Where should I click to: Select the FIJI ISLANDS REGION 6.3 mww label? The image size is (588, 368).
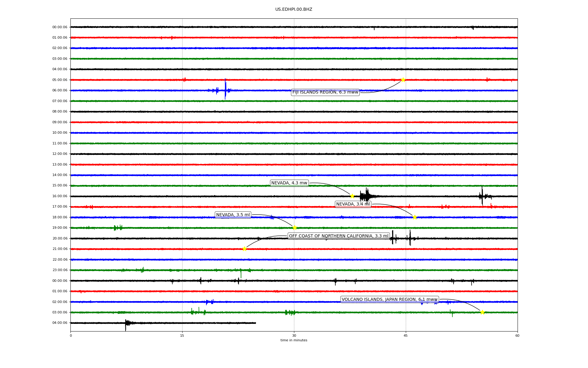coord(325,92)
